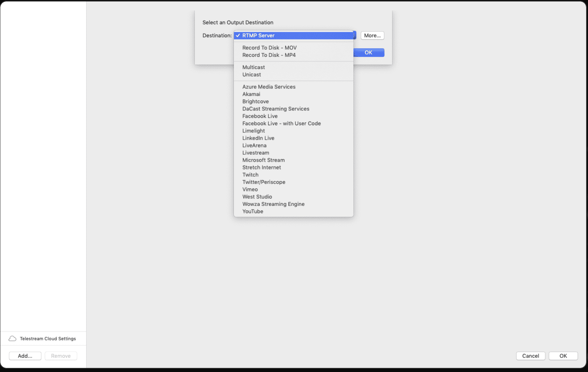Choose Limelight destination

[294, 131]
